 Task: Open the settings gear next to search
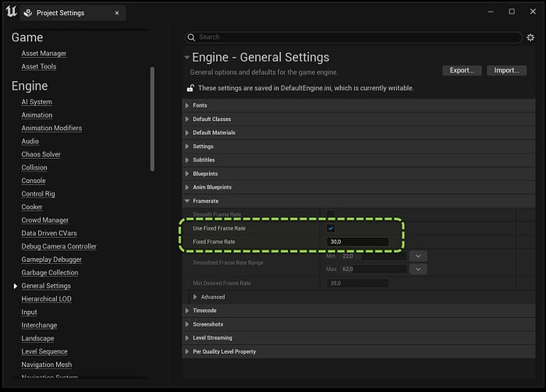530,37
